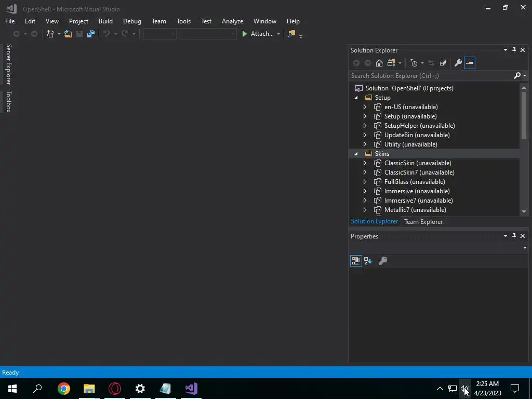The width and height of the screenshot is (532, 399).
Task: Pin the Properties panel
Action: pyautogui.click(x=514, y=236)
